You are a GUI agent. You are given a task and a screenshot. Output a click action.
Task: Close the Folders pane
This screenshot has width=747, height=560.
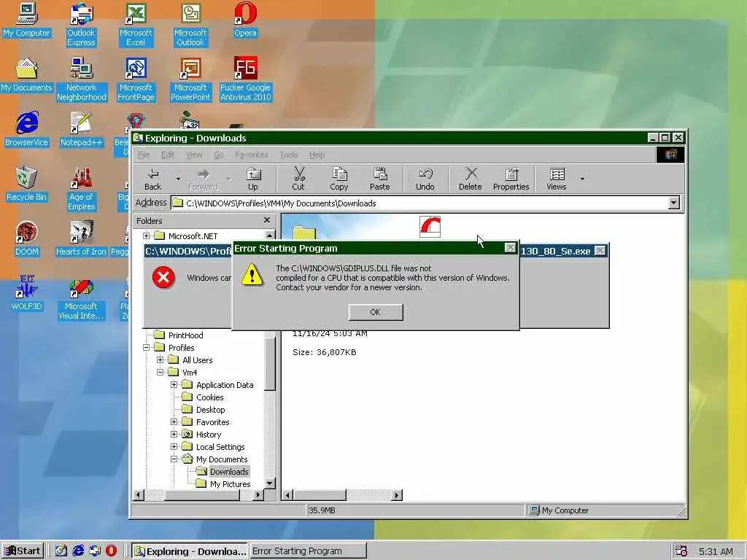pyautogui.click(x=267, y=220)
